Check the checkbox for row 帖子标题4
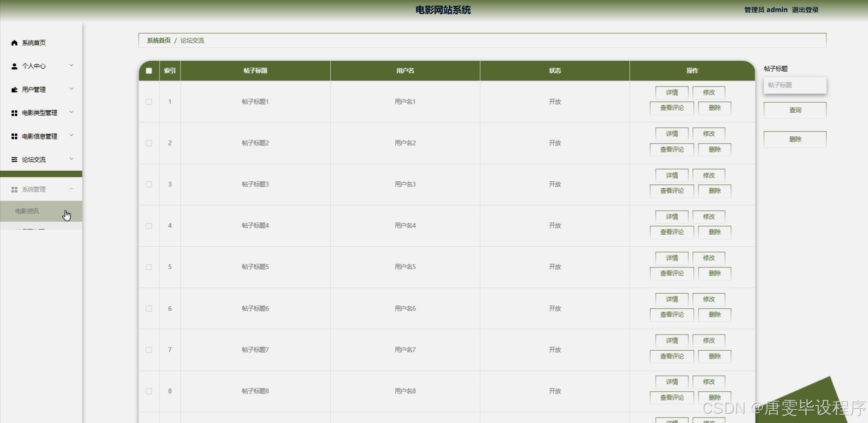868x423 pixels. (x=149, y=226)
